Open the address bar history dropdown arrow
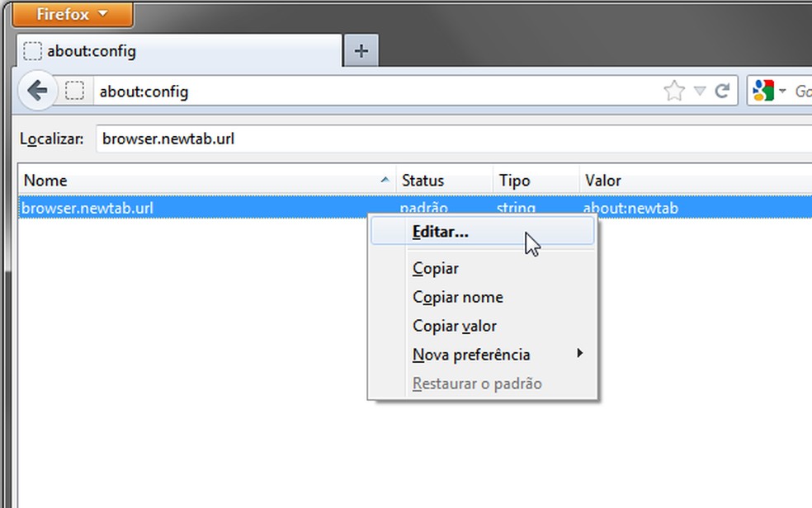812x508 pixels. [x=700, y=91]
